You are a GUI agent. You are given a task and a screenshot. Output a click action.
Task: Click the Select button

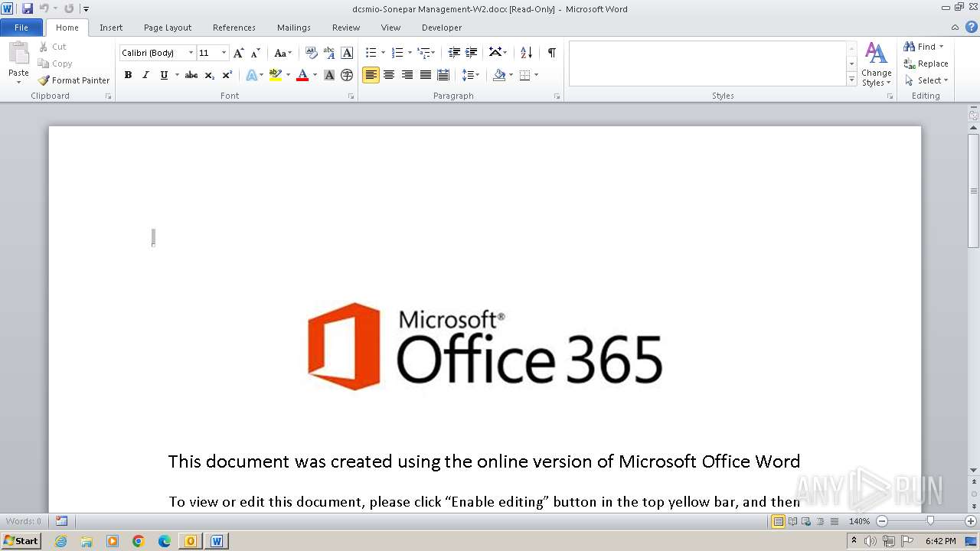point(926,80)
